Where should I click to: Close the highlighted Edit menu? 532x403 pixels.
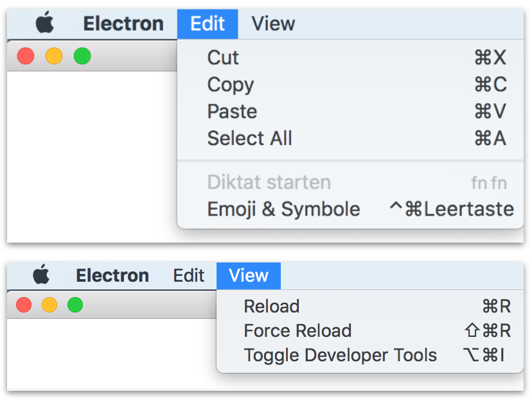coord(208,24)
